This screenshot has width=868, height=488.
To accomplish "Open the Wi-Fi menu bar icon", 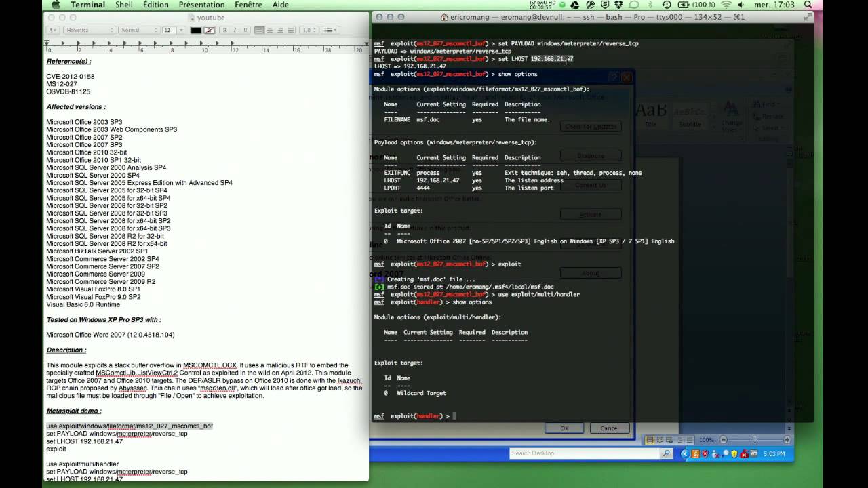I will [727, 5].
